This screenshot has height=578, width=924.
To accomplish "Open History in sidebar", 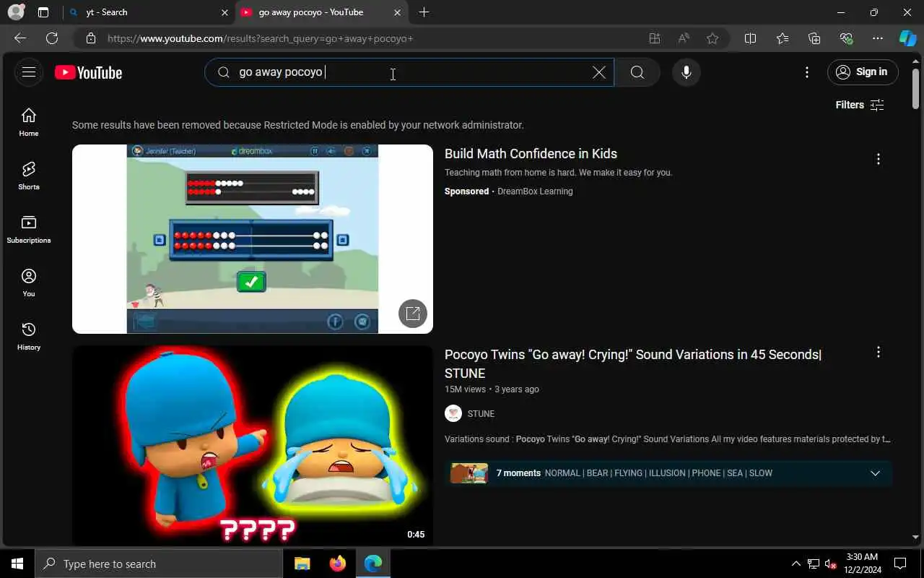I will click(29, 336).
